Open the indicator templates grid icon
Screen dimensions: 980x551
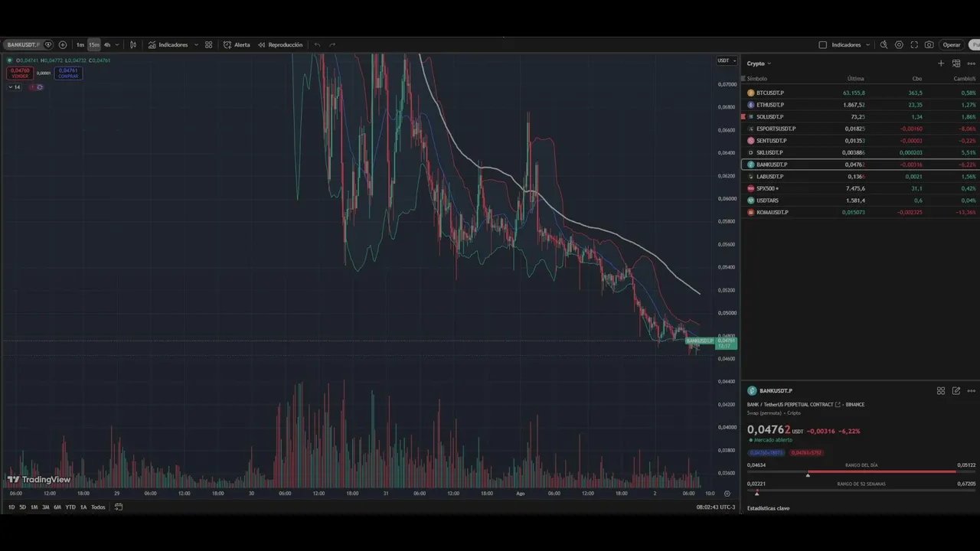(x=208, y=45)
